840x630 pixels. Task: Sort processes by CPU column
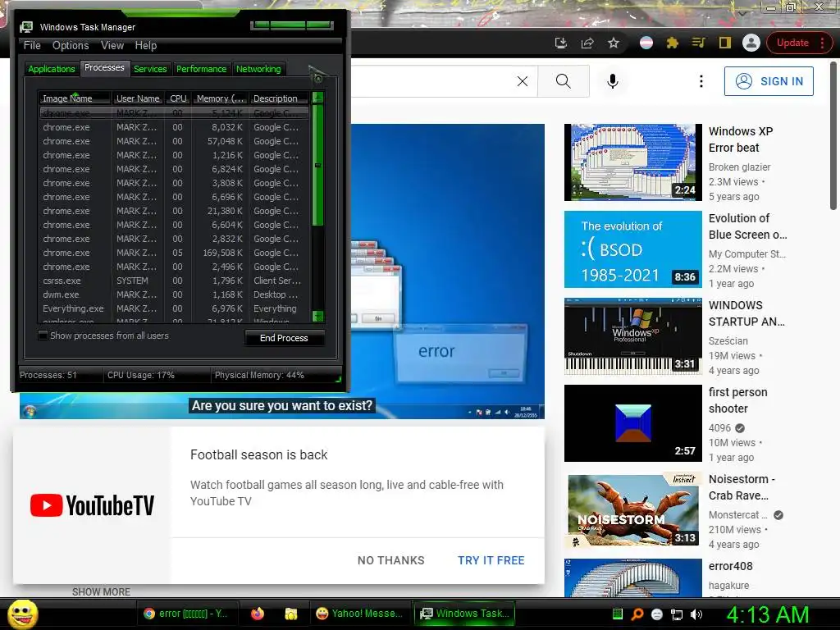coord(178,98)
